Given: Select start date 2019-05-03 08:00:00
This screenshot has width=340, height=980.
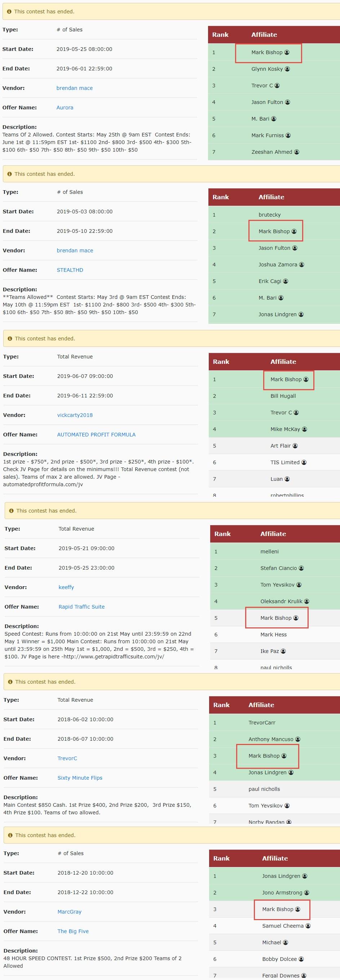Looking at the screenshot, I should (x=85, y=212).
